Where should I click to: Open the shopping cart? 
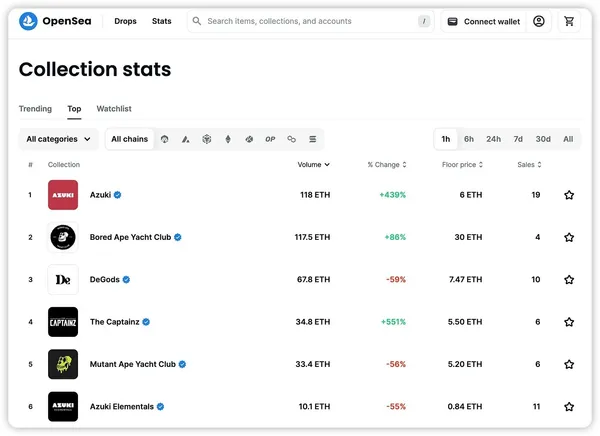[569, 21]
